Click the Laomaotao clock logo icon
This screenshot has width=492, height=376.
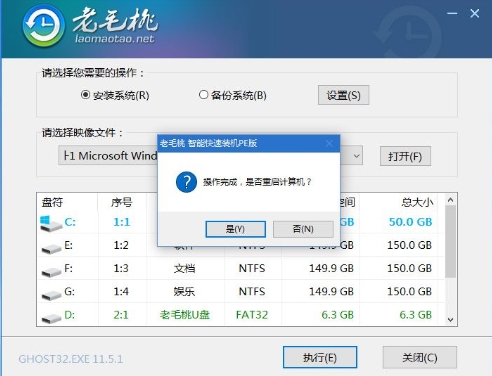pos(43,25)
